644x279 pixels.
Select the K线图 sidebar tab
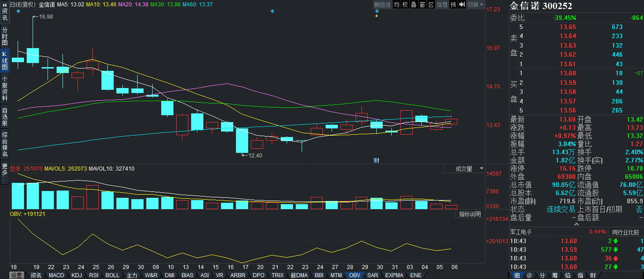coord(5,60)
